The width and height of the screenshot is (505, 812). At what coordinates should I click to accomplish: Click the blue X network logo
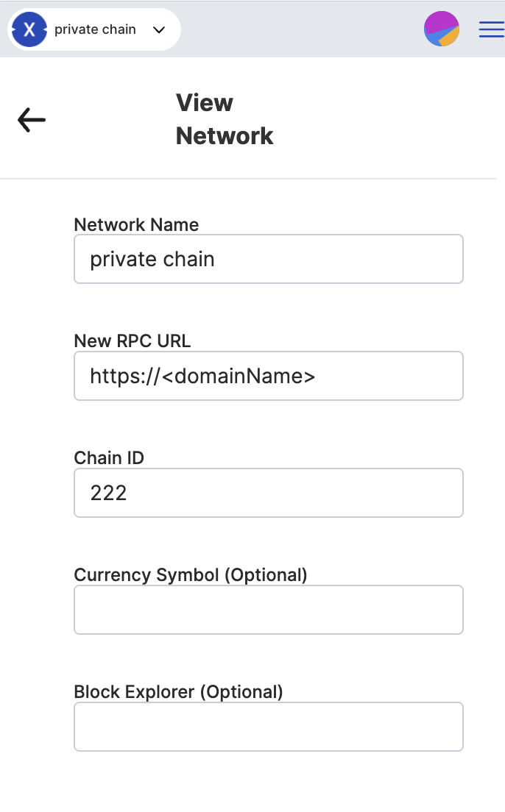point(29,29)
